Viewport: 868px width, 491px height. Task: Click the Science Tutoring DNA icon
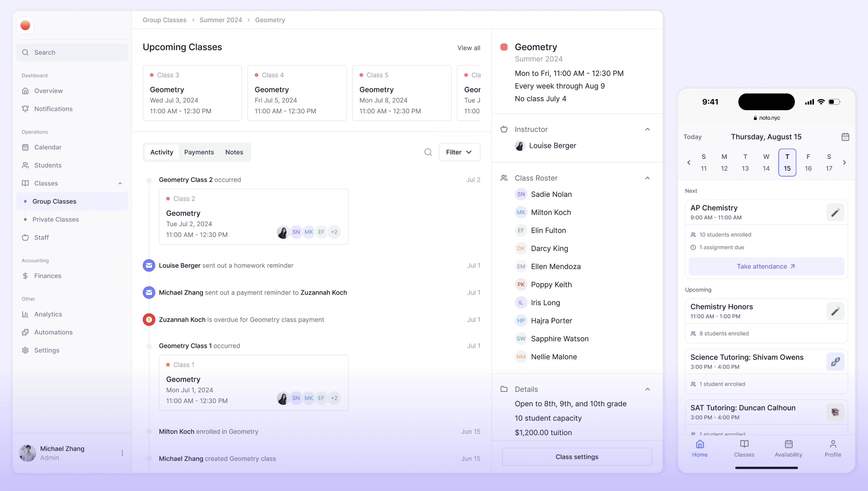pyautogui.click(x=835, y=362)
